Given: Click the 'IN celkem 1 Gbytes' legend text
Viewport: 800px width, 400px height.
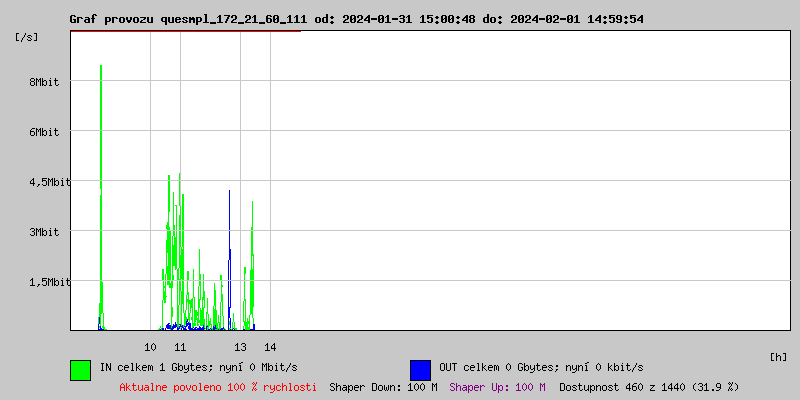Looking at the screenshot, I should coord(199,367).
